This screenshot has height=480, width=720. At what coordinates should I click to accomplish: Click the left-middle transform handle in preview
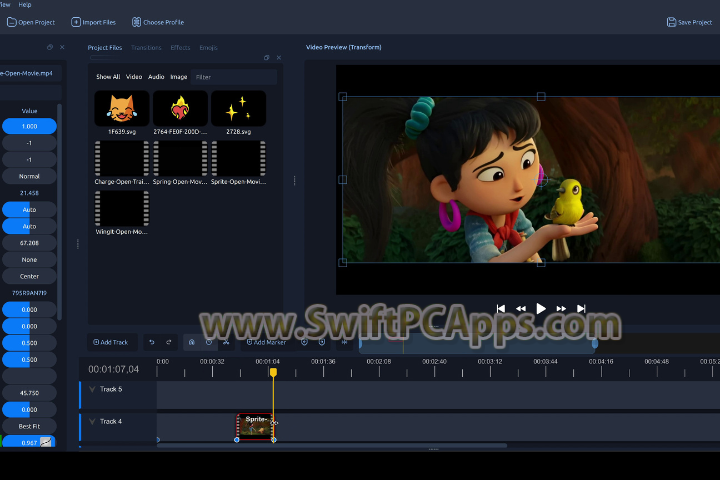tap(343, 180)
